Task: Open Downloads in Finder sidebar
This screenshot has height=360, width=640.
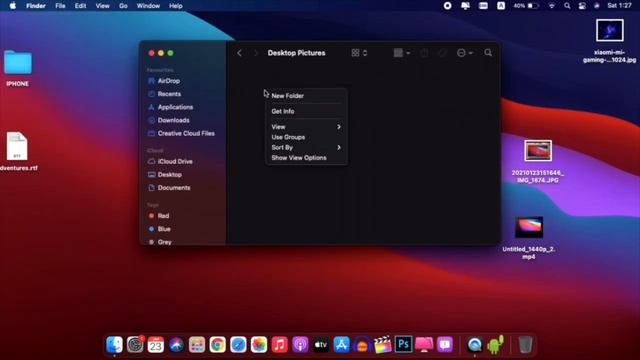Action: [168, 120]
